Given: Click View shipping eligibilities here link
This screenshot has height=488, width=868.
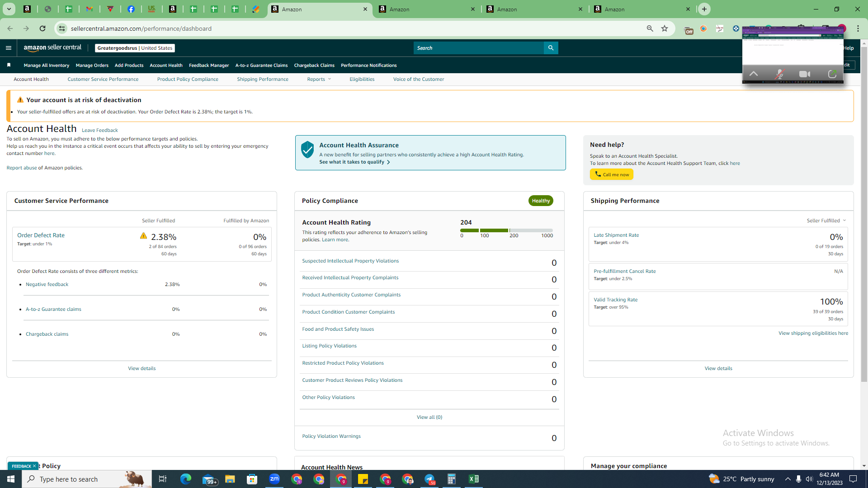Looking at the screenshot, I should tap(813, 333).
